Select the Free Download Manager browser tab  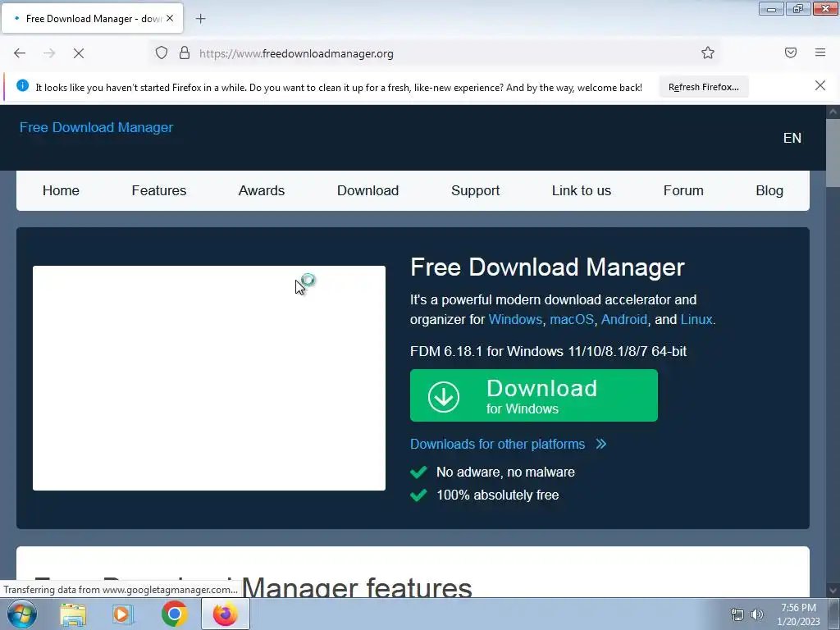pos(92,18)
